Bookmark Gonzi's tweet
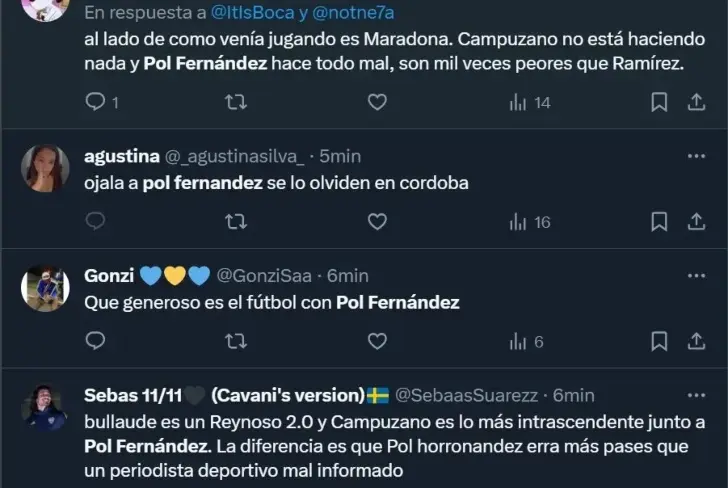 tap(660, 342)
